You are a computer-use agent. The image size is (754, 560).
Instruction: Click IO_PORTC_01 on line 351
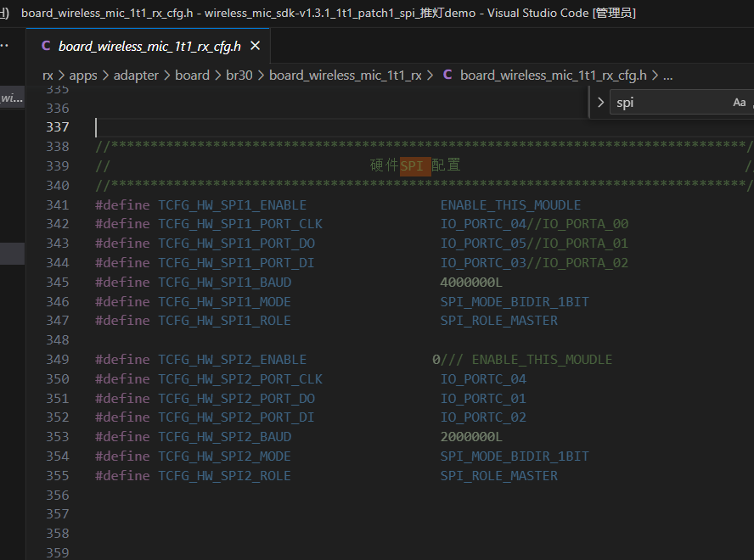point(483,399)
